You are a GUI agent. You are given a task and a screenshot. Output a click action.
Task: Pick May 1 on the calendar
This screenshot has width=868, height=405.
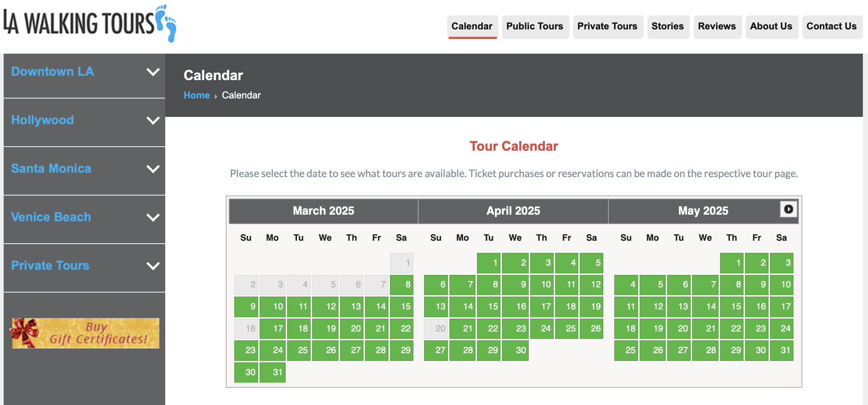tap(731, 263)
